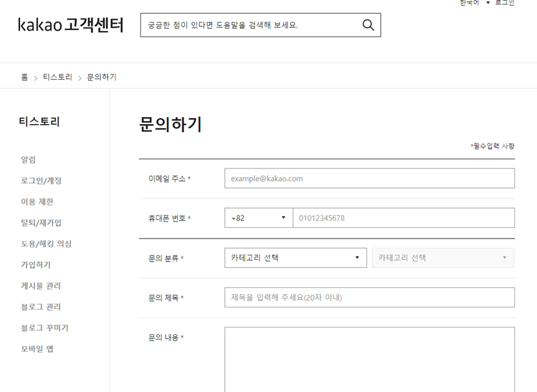Click 문의하기 breadcrumb item

tap(102, 77)
